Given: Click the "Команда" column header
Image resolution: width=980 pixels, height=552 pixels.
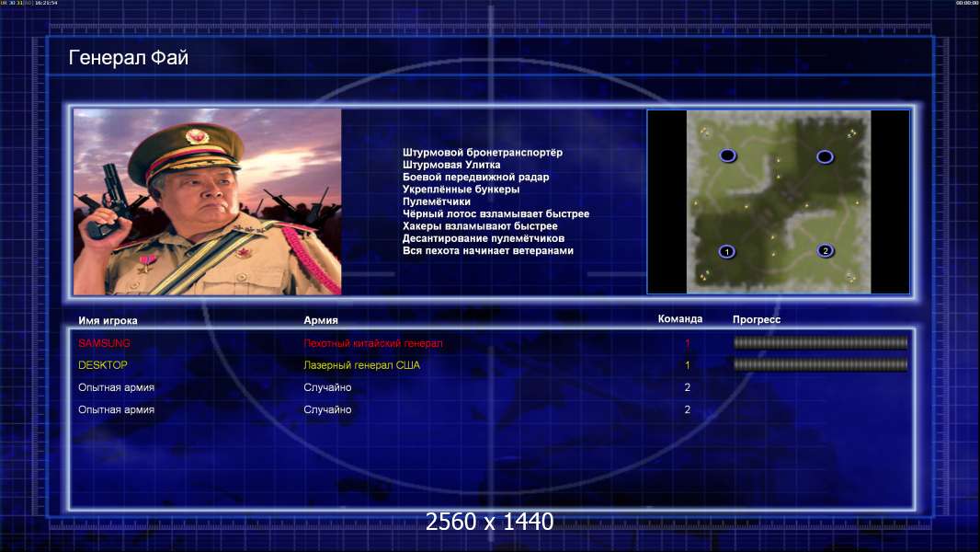Looking at the screenshot, I should 680,319.
